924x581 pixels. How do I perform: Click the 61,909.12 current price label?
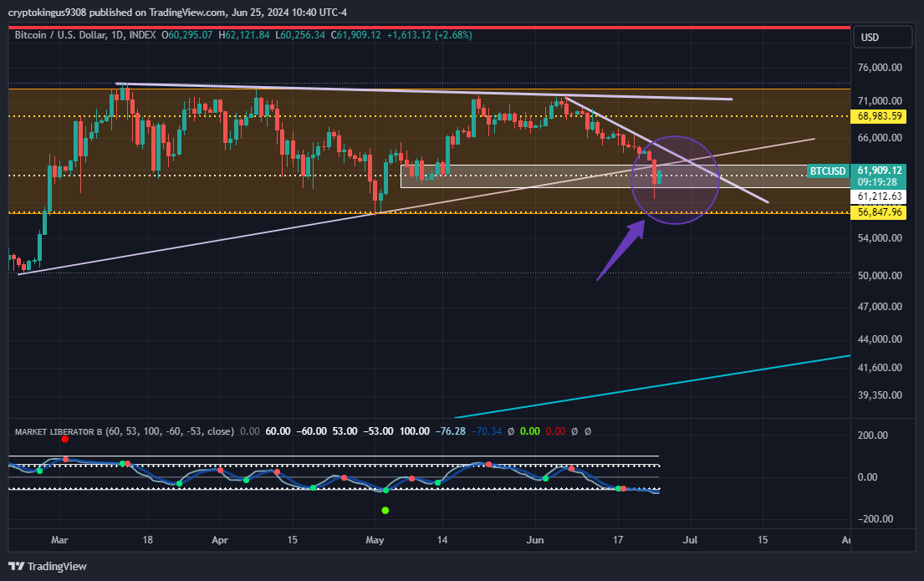(x=879, y=171)
